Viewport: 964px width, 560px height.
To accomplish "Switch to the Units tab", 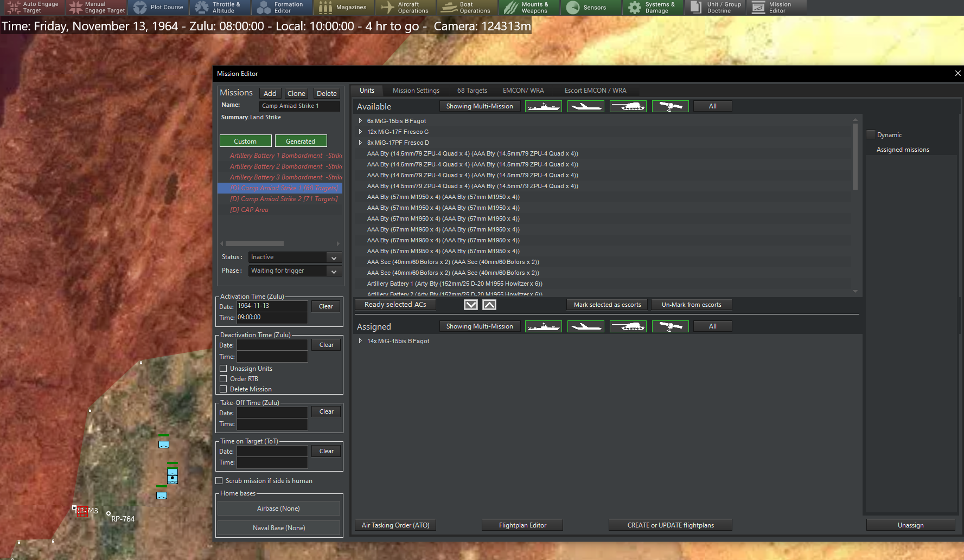I will coord(367,91).
